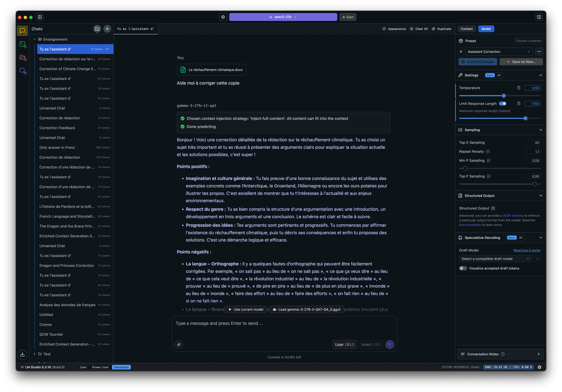This screenshot has height=392, width=562.
Task: Expand Conversation Notes panel
Action: (539, 354)
